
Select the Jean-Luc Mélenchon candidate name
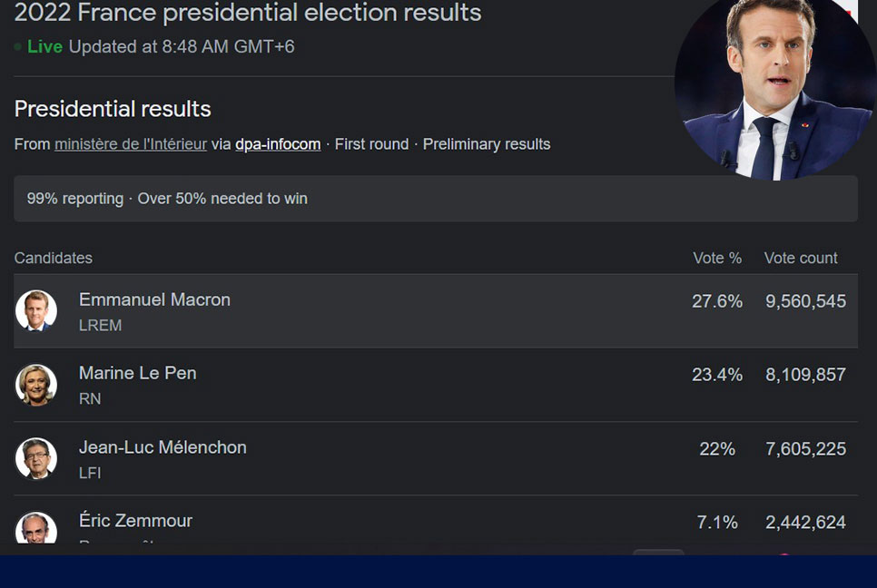pyautogui.click(x=163, y=447)
